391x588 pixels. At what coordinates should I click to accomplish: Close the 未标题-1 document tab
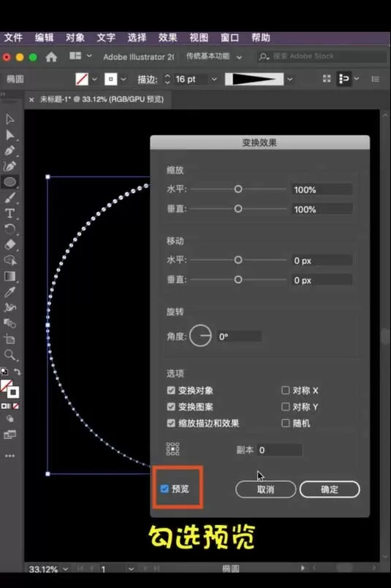31,99
